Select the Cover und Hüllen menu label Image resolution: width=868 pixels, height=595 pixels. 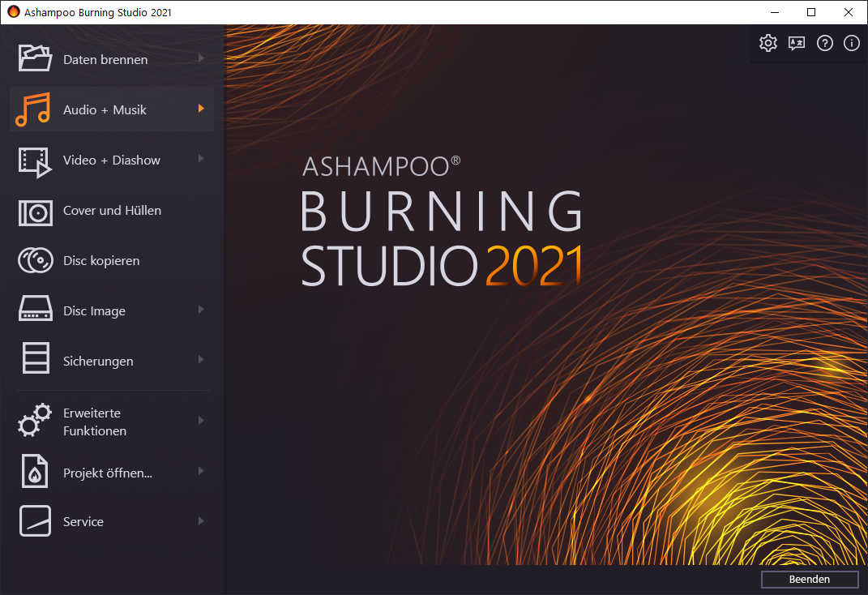[112, 210]
